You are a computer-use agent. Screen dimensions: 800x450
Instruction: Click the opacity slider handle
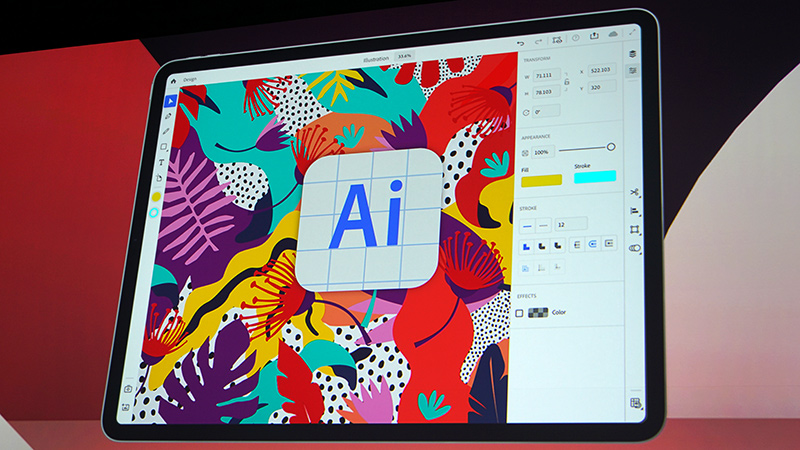pos(611,147)
